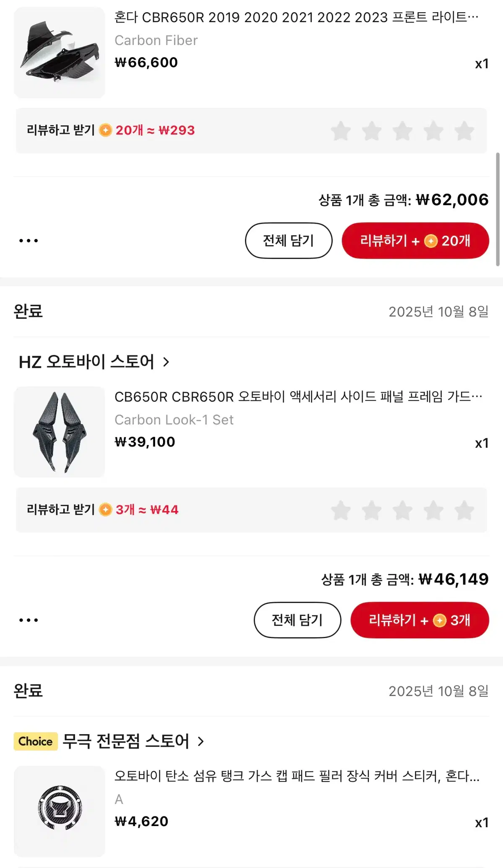Open the 무극 전문점 스토어 store page
Viewport: 503px width, 868px height.
132,741
